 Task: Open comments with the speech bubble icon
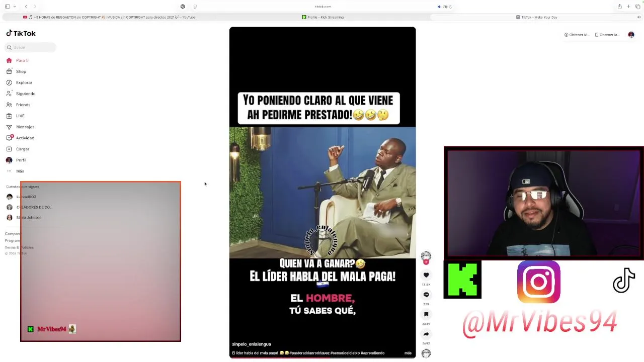click(x=426, y=295)
